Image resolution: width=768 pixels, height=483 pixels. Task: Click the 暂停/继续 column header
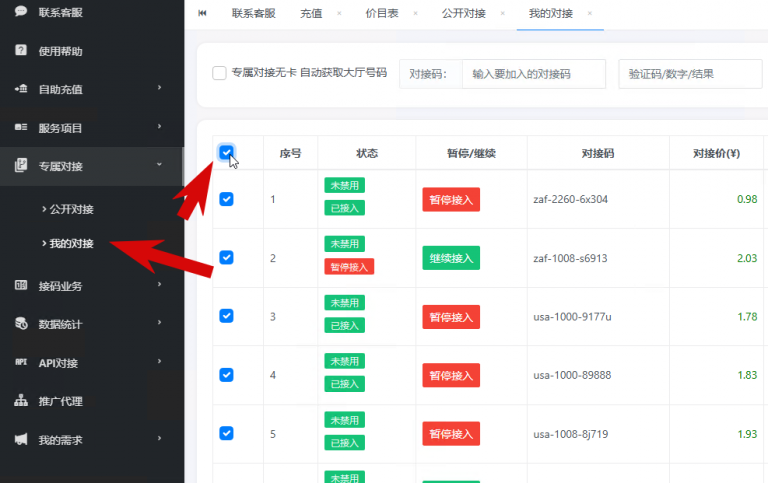coord(471,153)
